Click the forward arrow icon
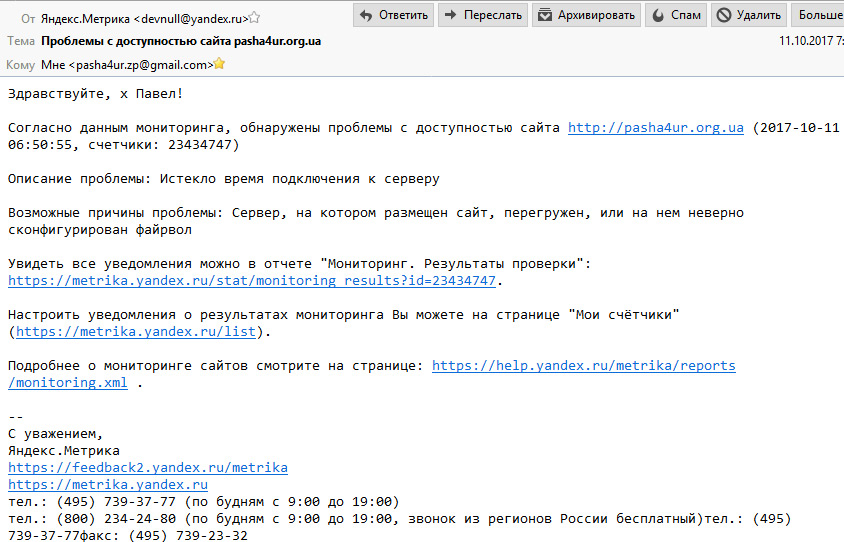Screen dimensions: 844x542 point(451,15)
